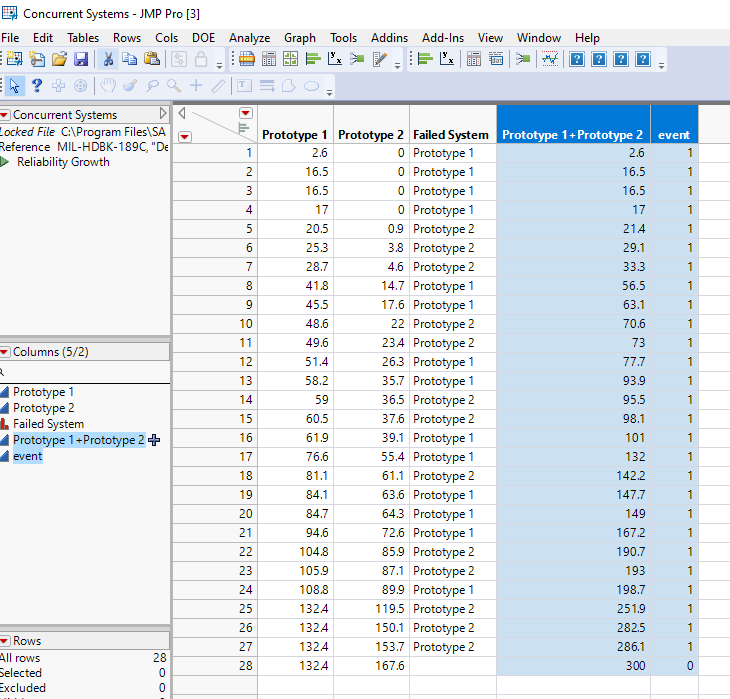Image resolution: width=730 pixels, height=699 pixels.
Task: Open the tools toolbar overflow arrow
Action: point(329,92)
